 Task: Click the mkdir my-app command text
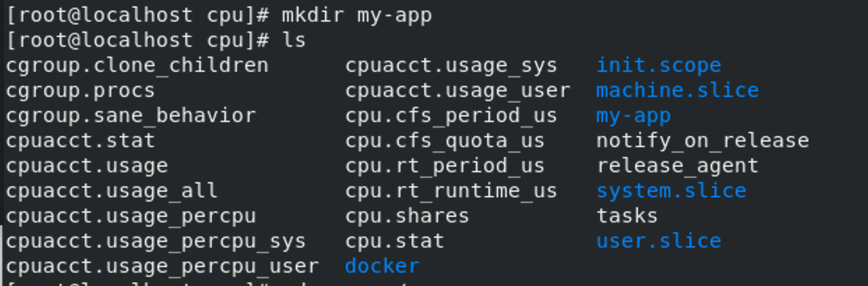(357, 15)
